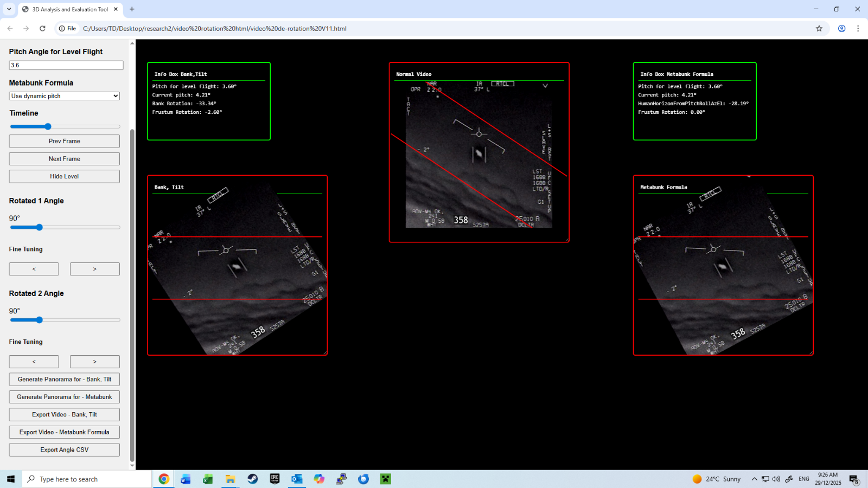Viewport: 868px width, 488px height.
Task: Toggle the Hide Level button
Action: [64, 176]
